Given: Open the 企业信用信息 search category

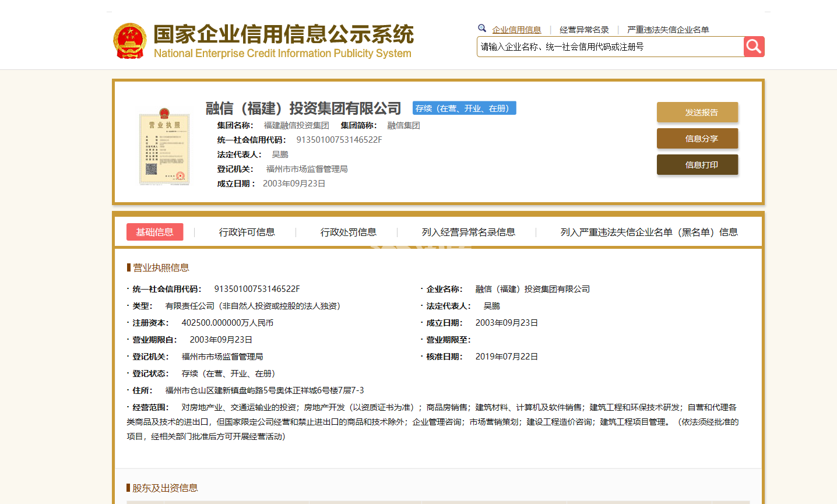Looking at the screenshot, I should 516,30.
